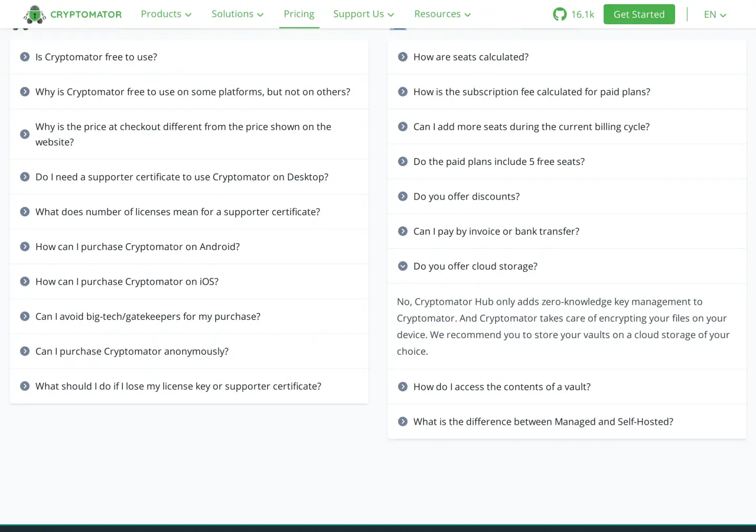Image resolution: width=756 pixels, height=532 pixels.
Task: Click the Cryptomator robot logo icon
Action: (x=35, y=14)
